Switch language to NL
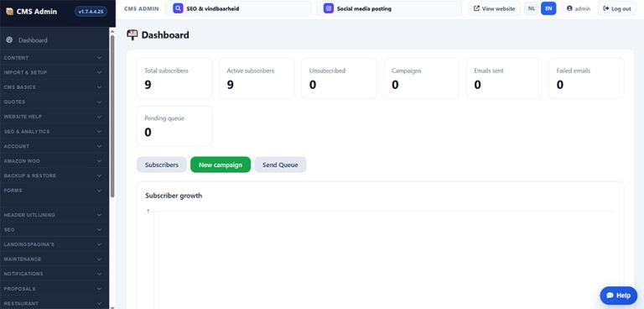The width and height of the screenshot is (644, 309). 532,8
